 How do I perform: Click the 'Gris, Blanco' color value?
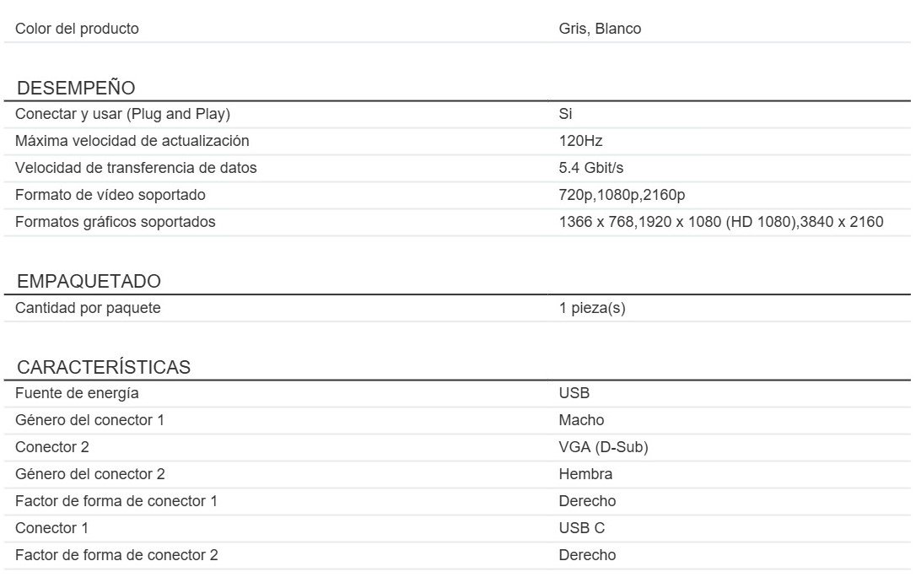(x=600, y=29)
